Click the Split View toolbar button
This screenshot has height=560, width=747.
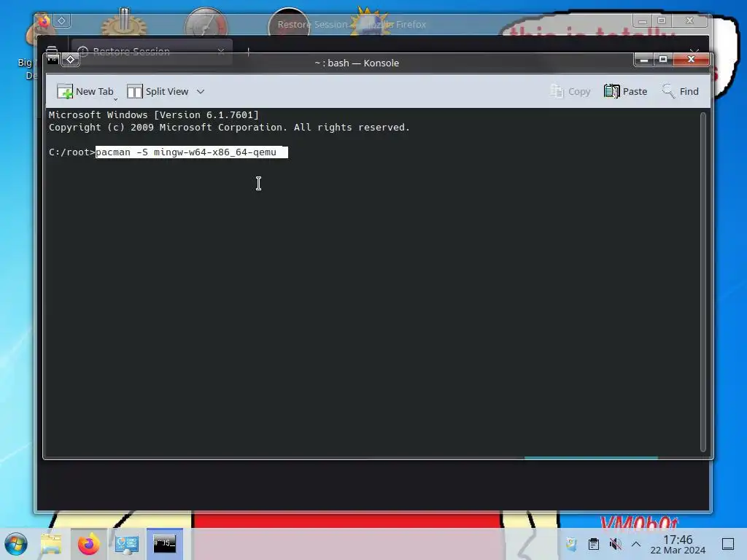click(158, 91)
